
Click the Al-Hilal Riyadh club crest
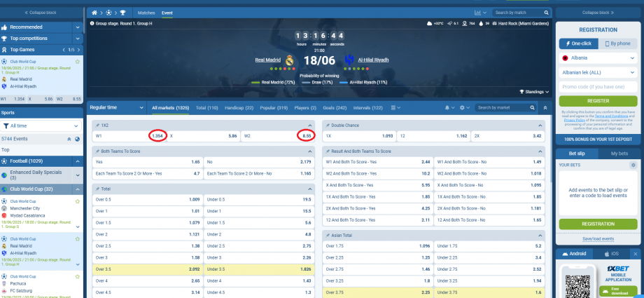point(349,60)
